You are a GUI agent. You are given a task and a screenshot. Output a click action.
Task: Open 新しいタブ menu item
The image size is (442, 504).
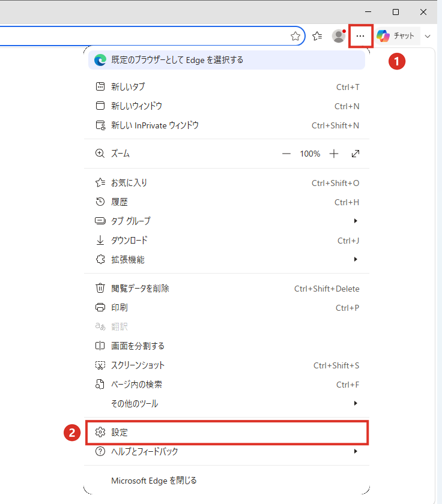point(227,87)
